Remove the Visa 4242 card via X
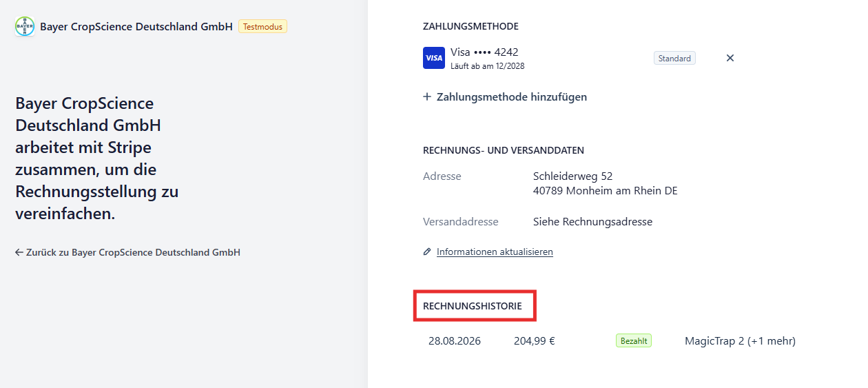The height and width of the screenshot is (388, 868). click(x=730, y=58)
